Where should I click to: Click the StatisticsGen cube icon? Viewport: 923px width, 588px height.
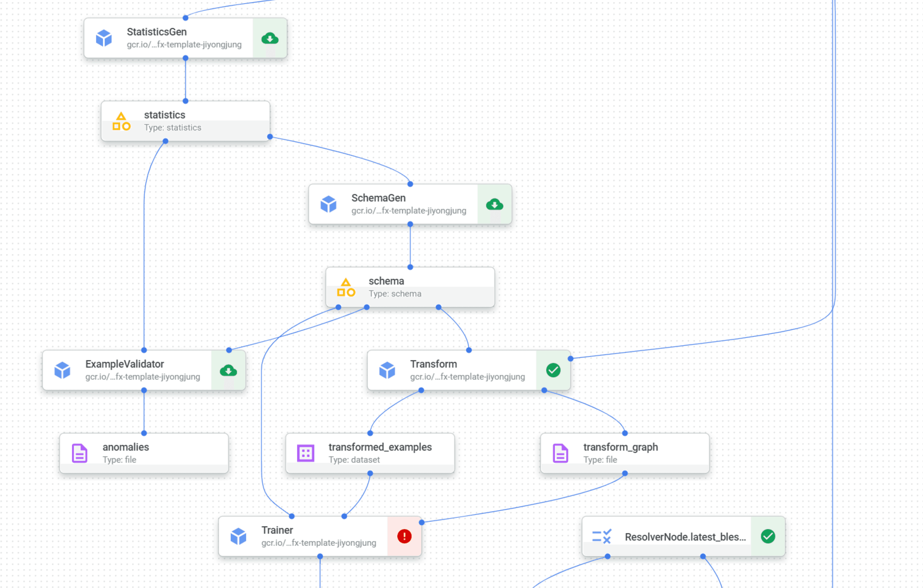(103, 38)
